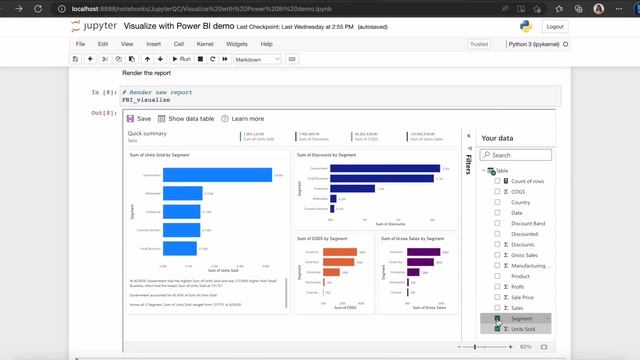
Task: Open the Widgets menu
Action: [x=237, y=44]
